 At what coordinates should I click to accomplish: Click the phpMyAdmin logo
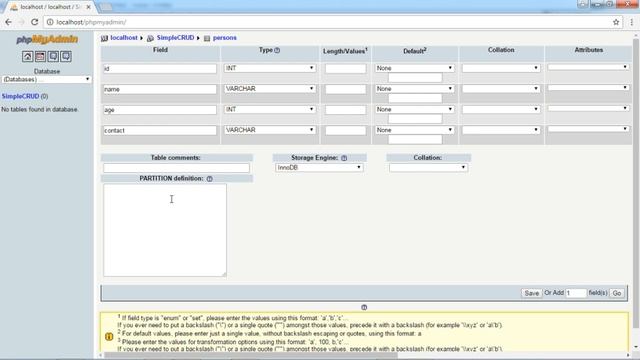(x=47, y=40)
